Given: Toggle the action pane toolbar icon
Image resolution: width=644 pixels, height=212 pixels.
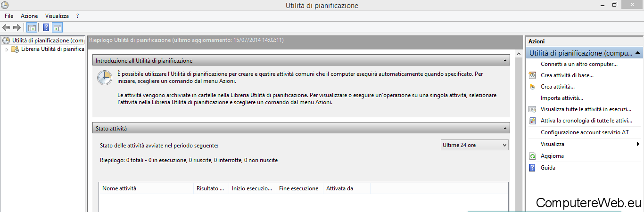Looking at the screenshot, I should tap(58, 27).
